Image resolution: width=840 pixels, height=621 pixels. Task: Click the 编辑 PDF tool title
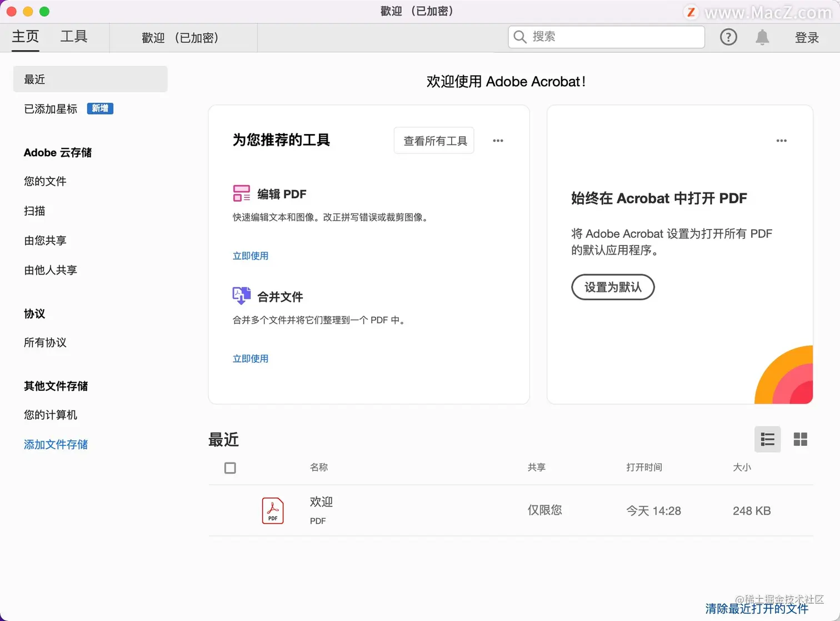(x=282, y=194)
